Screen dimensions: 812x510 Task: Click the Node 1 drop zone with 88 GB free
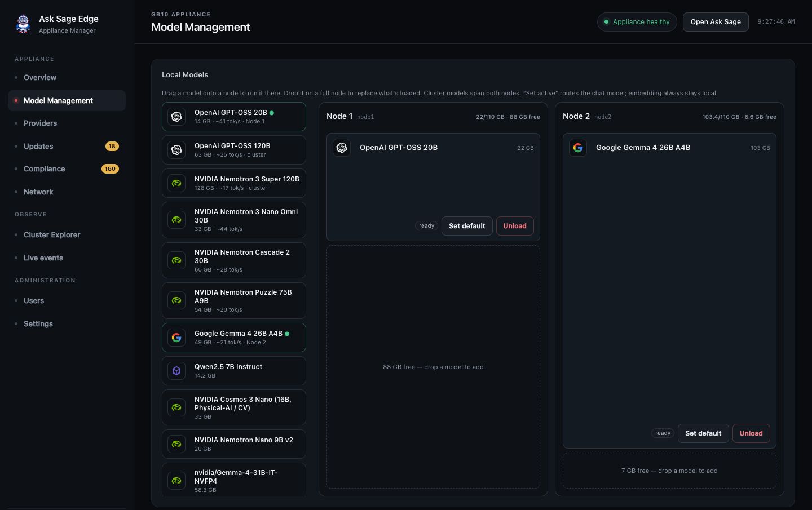click(x=433, y=367)
